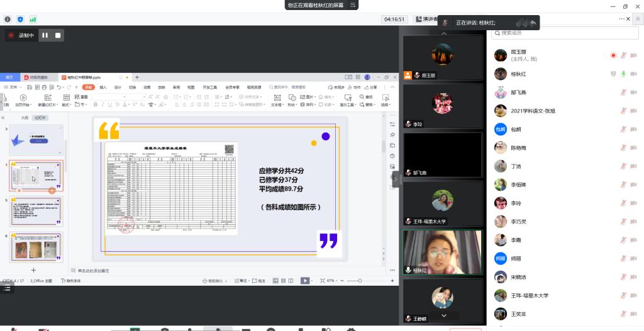This screenshot has height=331, width=644.
Task: Click the zoom slider in WPS
Action: (x=358, y=281)
